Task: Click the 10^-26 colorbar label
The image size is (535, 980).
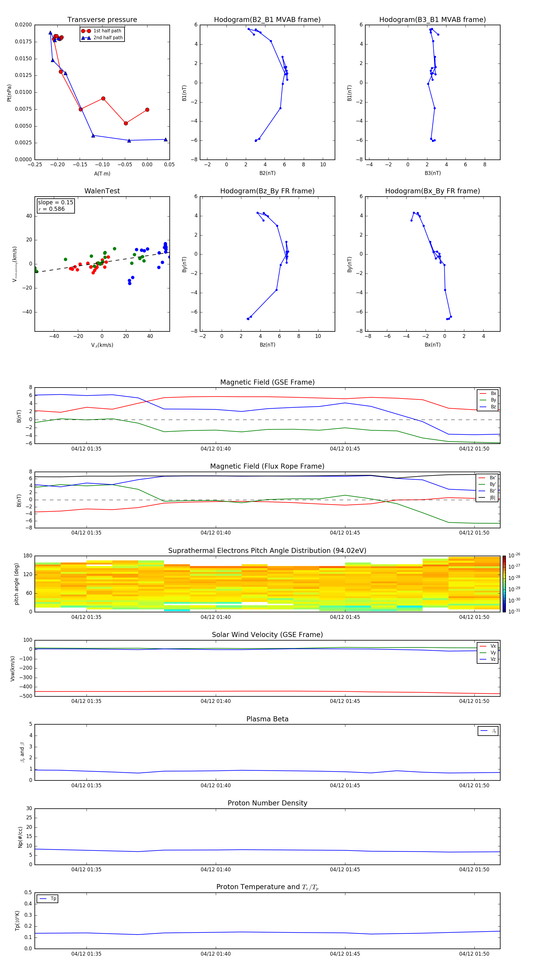Action: click(x=514, y=555)
